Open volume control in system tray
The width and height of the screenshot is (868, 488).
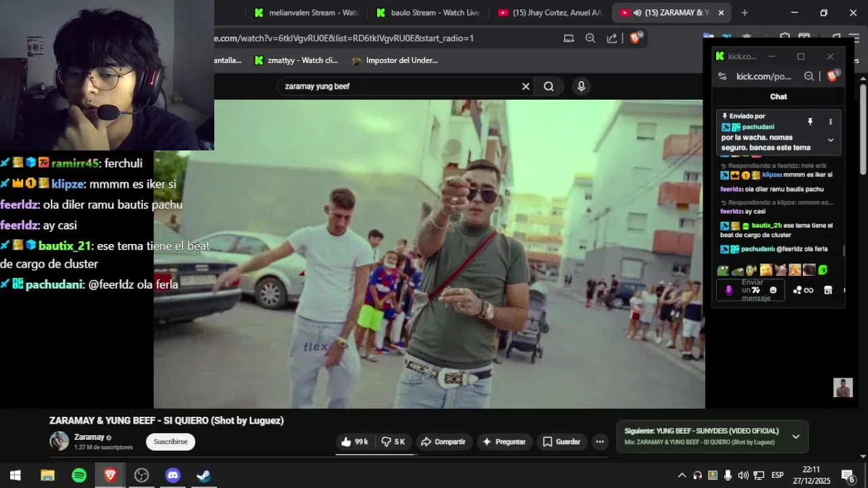[x=743, y=475]
